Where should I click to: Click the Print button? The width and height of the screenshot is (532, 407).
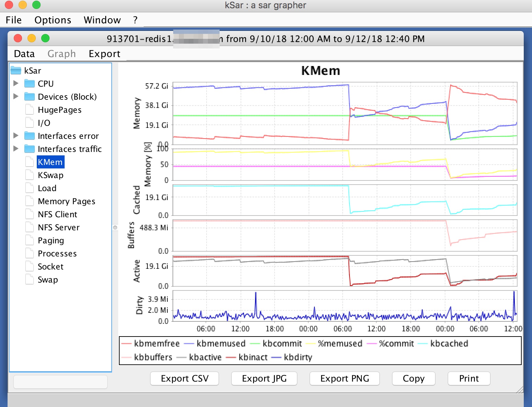469,378
